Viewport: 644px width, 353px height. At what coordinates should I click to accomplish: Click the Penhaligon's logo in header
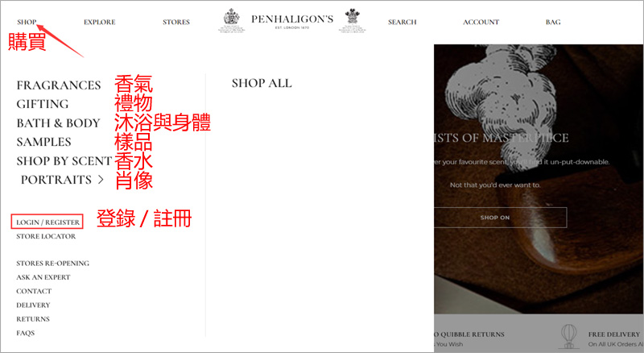point(292,21)
